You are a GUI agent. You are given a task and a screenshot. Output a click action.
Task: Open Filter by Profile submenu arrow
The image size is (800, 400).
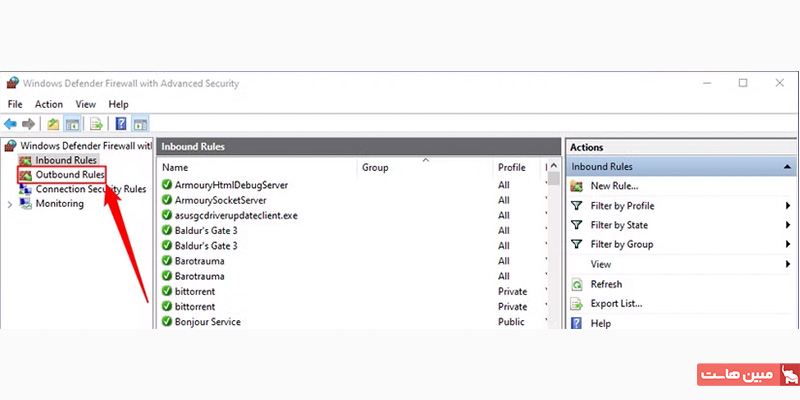click(x=788, y=206)
